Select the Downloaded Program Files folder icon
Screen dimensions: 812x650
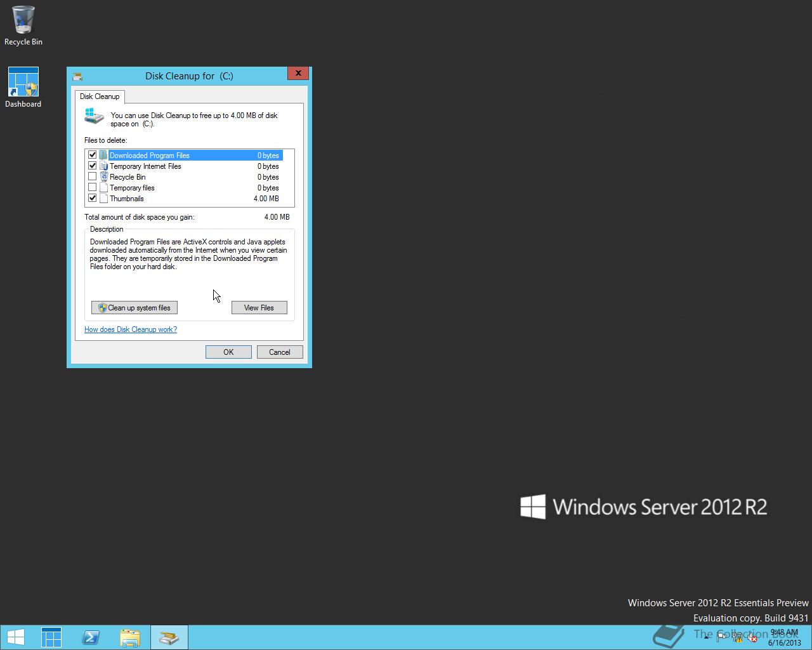[104, 156]
